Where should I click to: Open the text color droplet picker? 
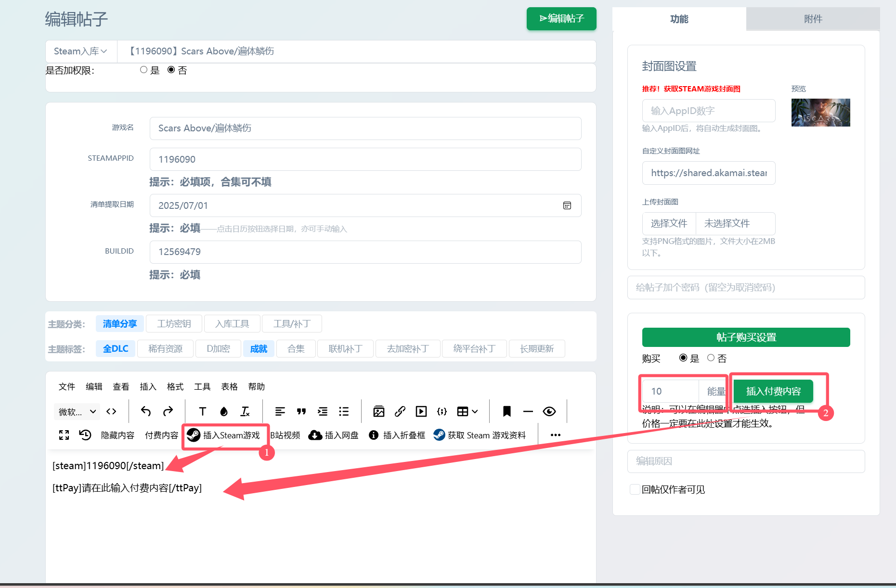pyautogui.click(x=224, y=411)
